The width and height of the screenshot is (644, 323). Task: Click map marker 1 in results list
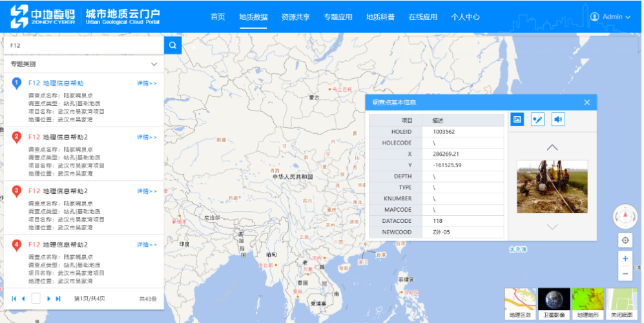point(16,84)
